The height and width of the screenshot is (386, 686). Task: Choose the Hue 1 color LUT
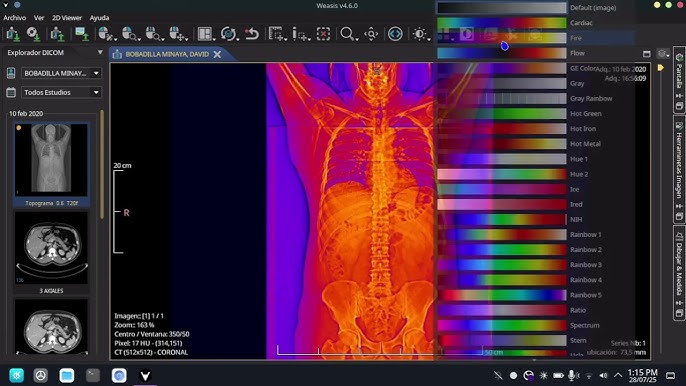click(x=536, y=159)
